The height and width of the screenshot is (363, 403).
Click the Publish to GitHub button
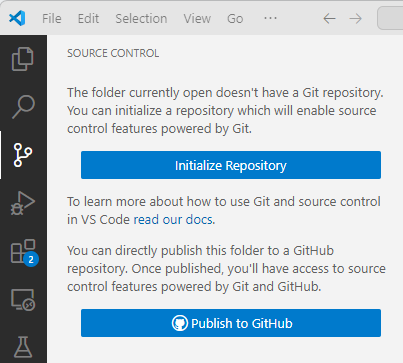231,323
